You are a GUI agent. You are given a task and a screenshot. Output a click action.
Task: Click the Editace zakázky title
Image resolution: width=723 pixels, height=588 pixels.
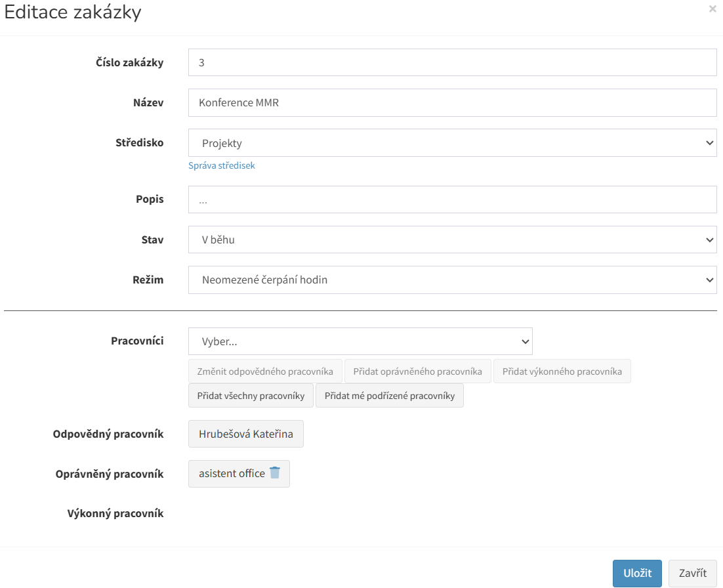click(73, 12)
